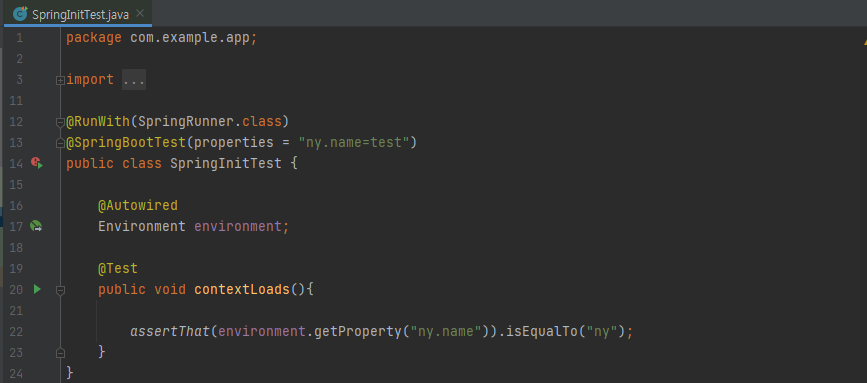Close the SpringInitTest.java tab
This screenshot has width=867, height=383.
140,14
